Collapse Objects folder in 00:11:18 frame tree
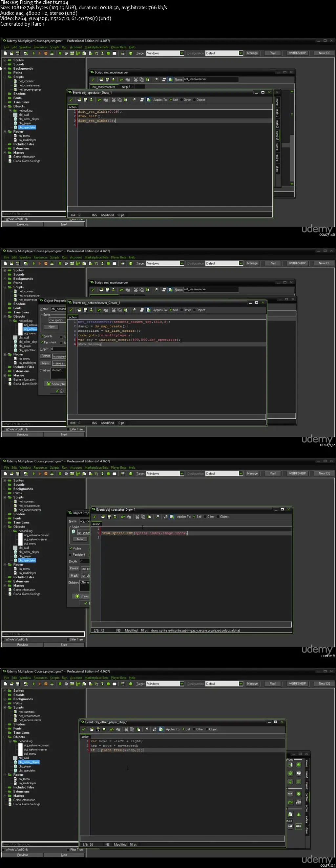The height and width of the screenshot is (868, 336). point(5,527)
